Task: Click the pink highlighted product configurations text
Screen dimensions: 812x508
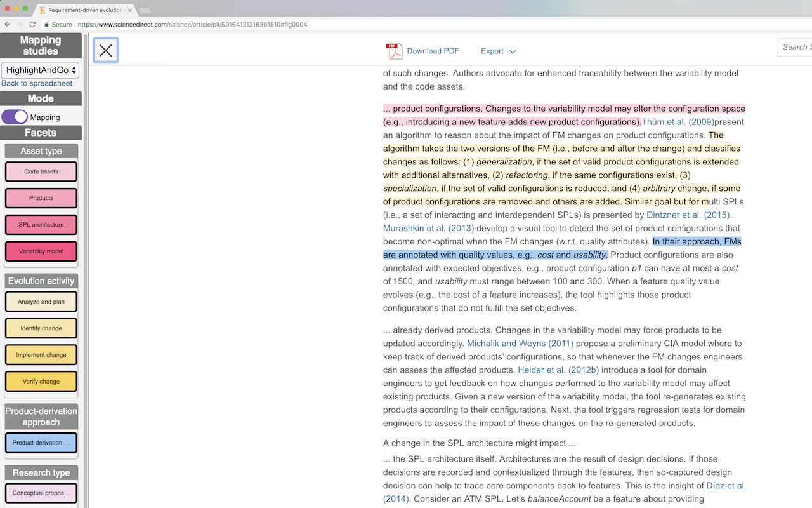Action: [564, 115]
